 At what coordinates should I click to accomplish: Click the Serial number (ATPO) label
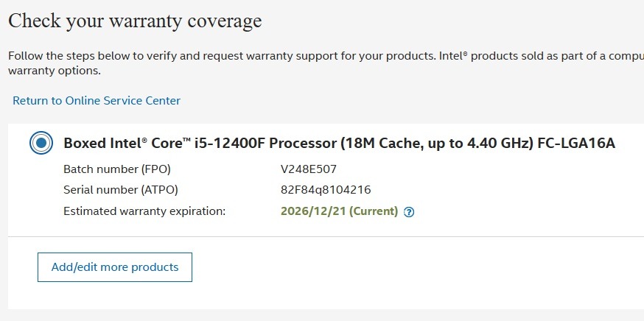121,190
